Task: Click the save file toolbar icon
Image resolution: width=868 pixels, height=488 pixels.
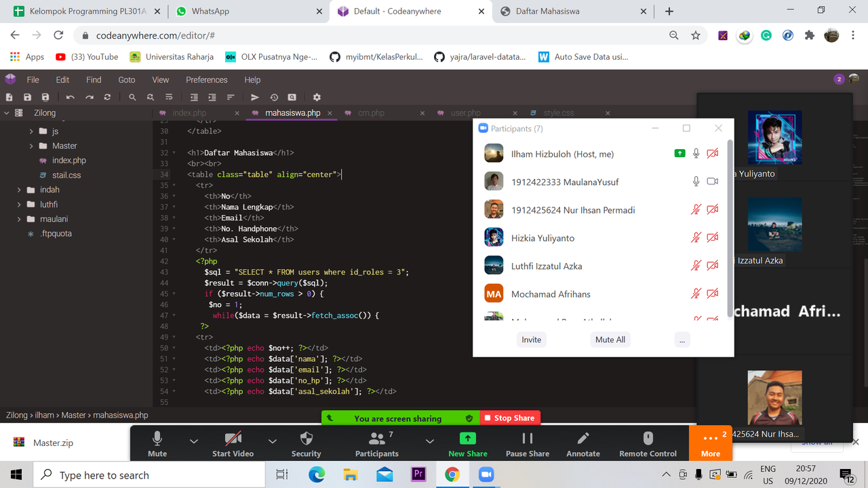Action: click(x=28, y=98)
